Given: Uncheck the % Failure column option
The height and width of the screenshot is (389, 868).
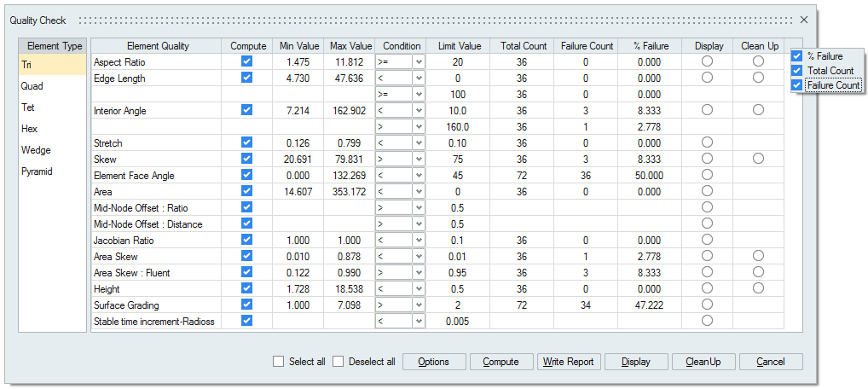Looking at the screenshot, I should [x=796, y=56].
